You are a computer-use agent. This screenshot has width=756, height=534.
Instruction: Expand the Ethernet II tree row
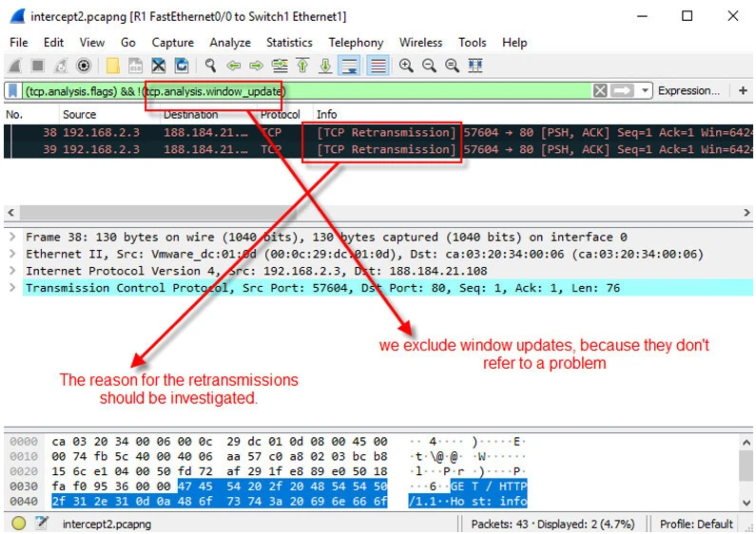(11, 255)
